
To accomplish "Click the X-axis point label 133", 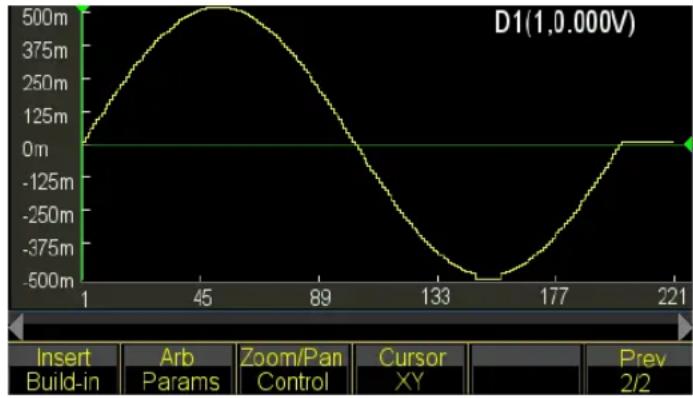I will point(436,297).
